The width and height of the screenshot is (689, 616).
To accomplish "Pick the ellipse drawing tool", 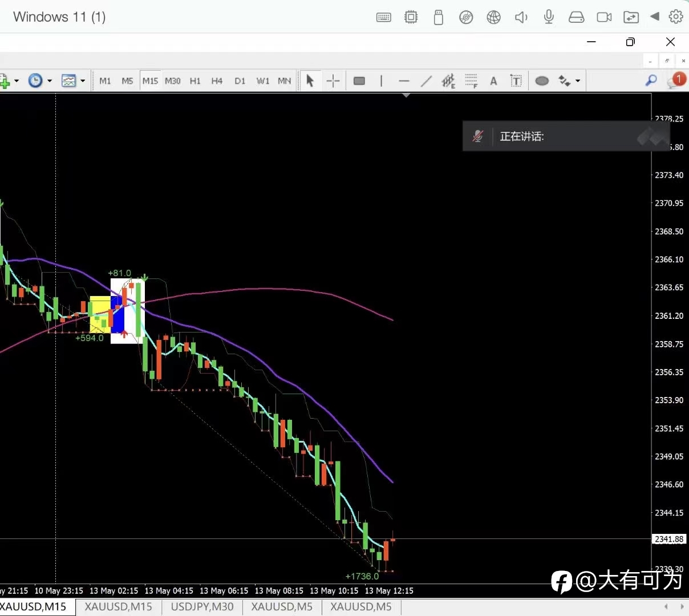I will [542, 81].
